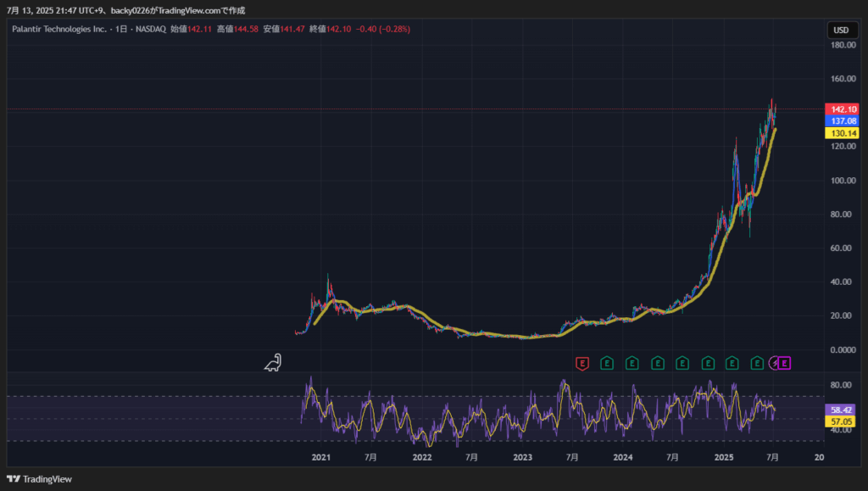Click the white dinosaur icon
The height and width of the screenshot is (491, 868).
(273, 363)
